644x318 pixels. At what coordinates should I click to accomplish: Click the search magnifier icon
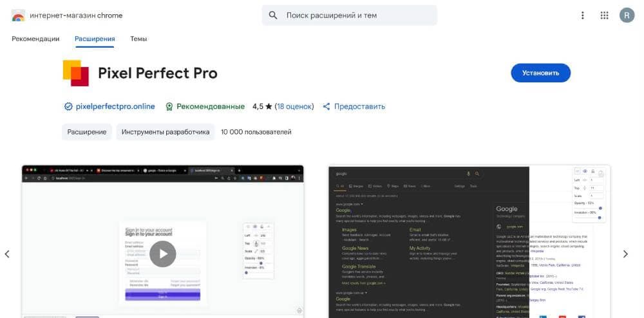[x=273, y=15]
